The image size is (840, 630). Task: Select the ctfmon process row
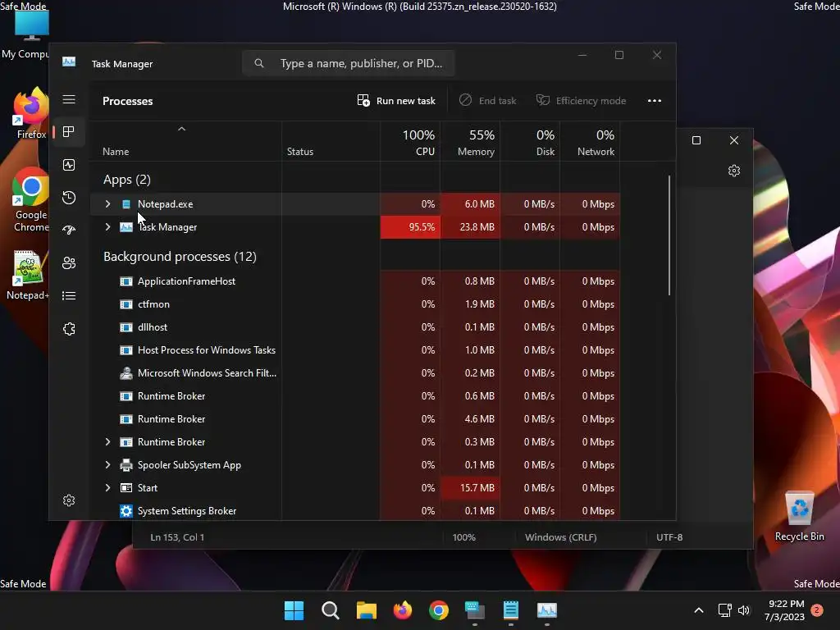354,304
